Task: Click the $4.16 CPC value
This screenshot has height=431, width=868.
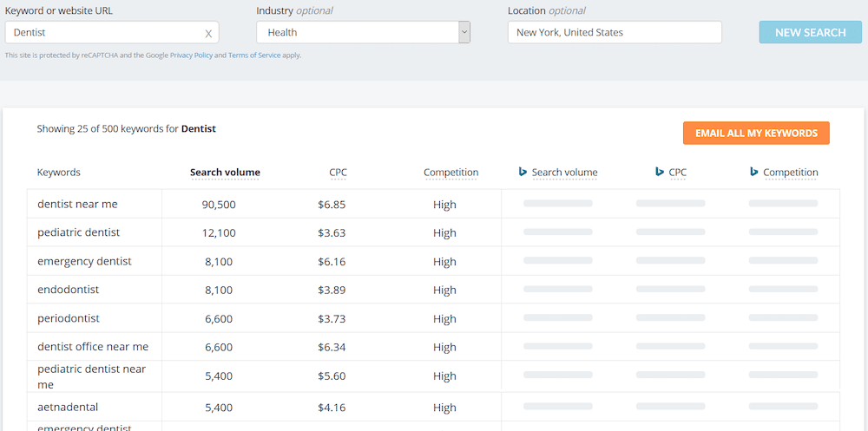Action: pos(332,408)
